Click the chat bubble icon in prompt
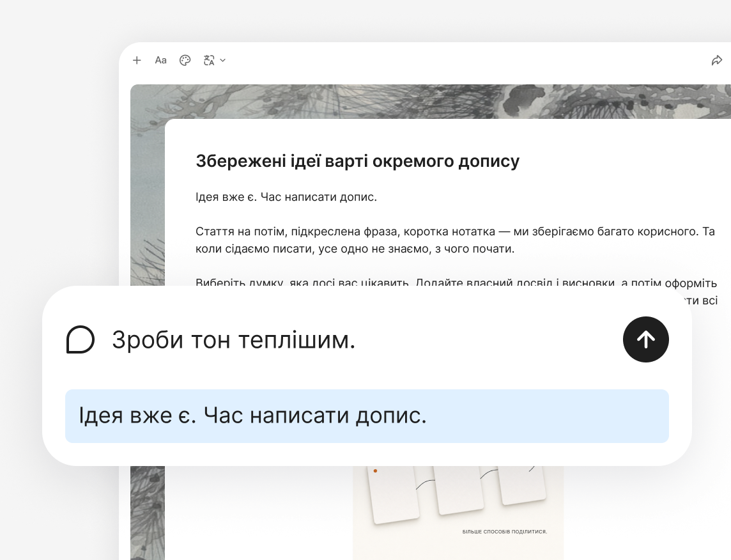Image resolution: width=731 pixels, height=560 pixels. coord(81,339)
